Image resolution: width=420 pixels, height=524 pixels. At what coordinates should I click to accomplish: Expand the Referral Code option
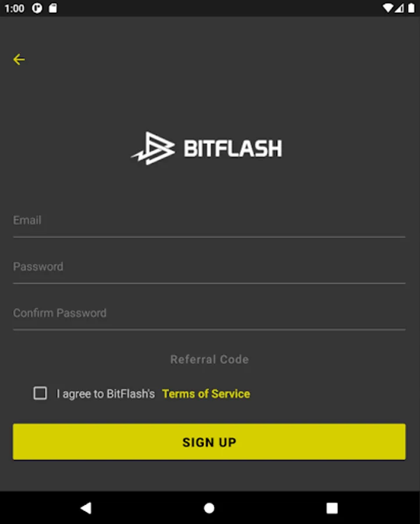click(209, 359)
